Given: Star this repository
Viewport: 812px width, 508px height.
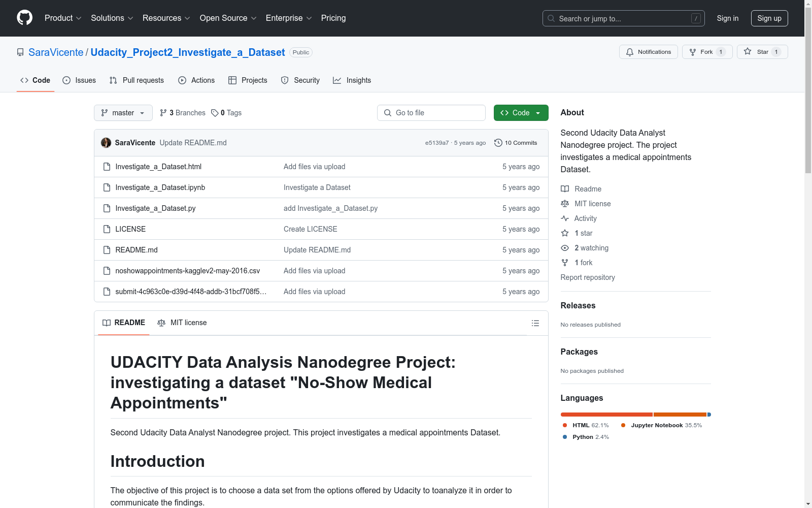Looking at the screenshot, I should (x=762, y=52).
